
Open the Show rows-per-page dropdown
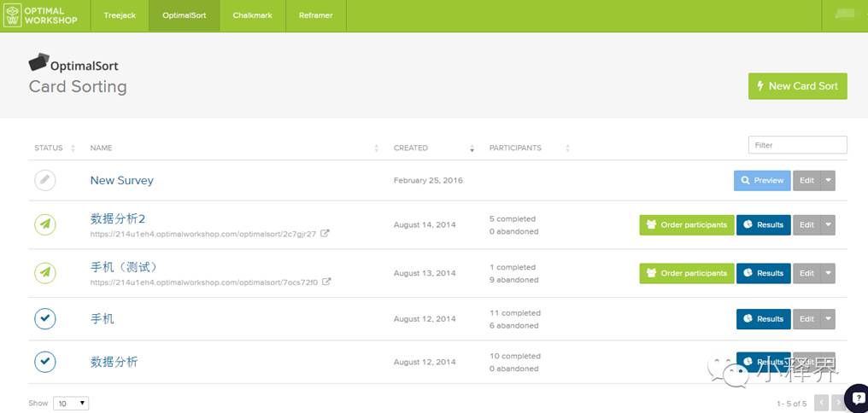coord(71,403)
